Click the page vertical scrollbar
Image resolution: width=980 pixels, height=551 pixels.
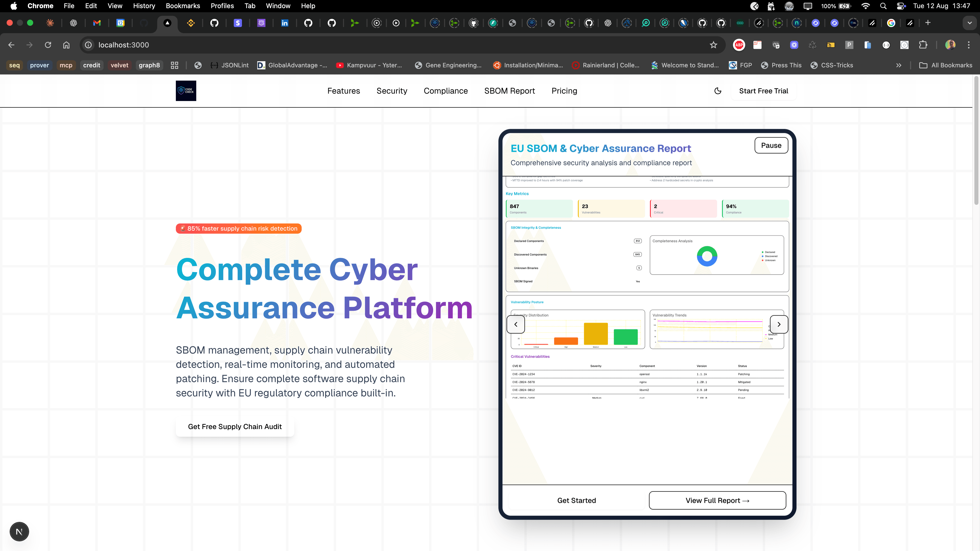click(x=976, y=141)
